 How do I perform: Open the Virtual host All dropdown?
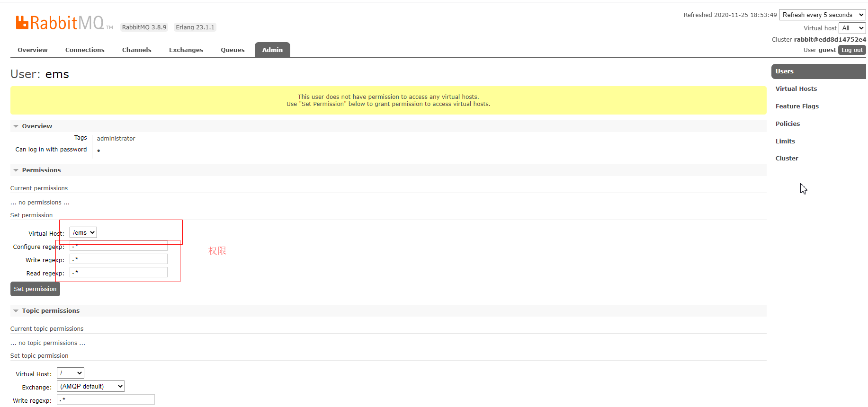(x=852, y=28)
